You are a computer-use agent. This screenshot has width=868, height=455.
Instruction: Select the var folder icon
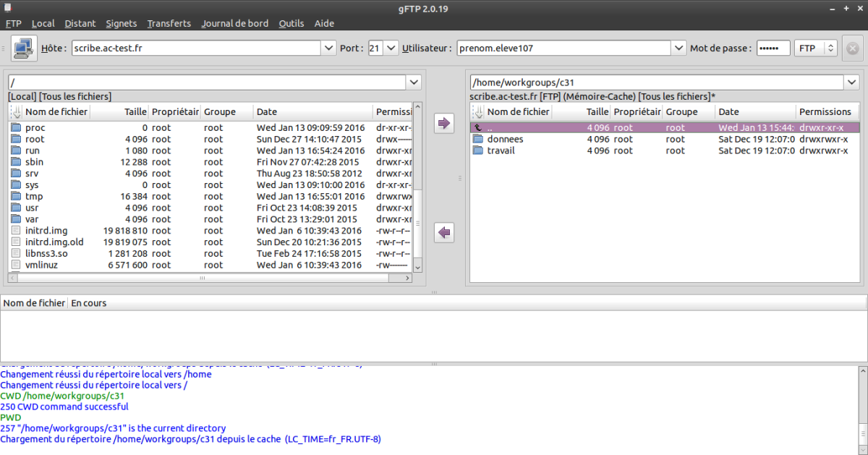click(17, 219)
